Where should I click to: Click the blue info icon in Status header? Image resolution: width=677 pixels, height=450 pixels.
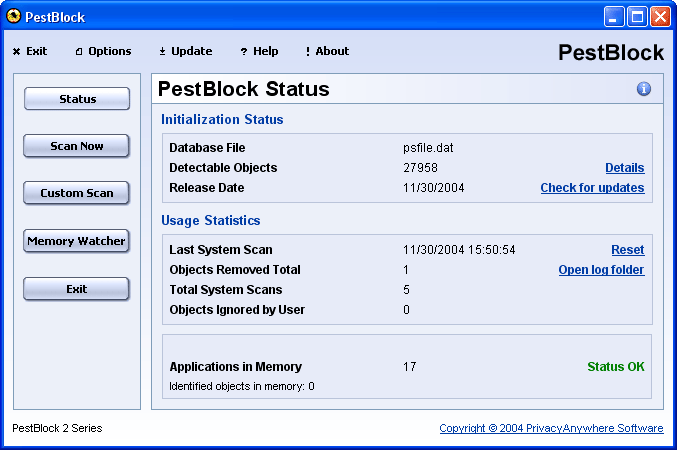(643, 89)
